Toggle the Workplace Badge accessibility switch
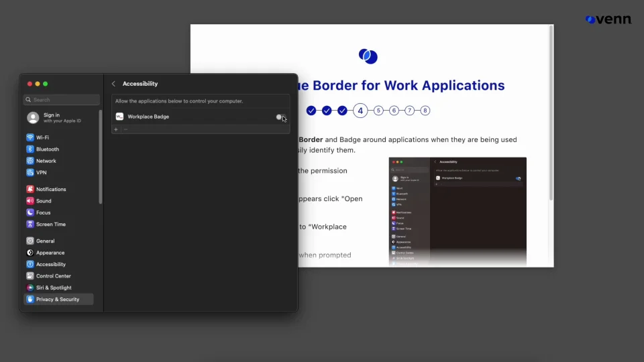The width and height of the screenshot is (644, 362). click(x=280, y=117)
